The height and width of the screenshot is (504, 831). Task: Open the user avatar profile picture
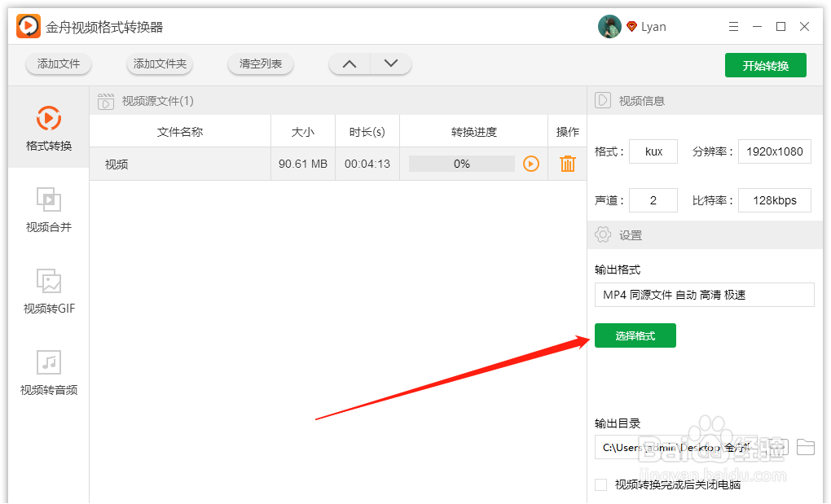pos(609,27)
